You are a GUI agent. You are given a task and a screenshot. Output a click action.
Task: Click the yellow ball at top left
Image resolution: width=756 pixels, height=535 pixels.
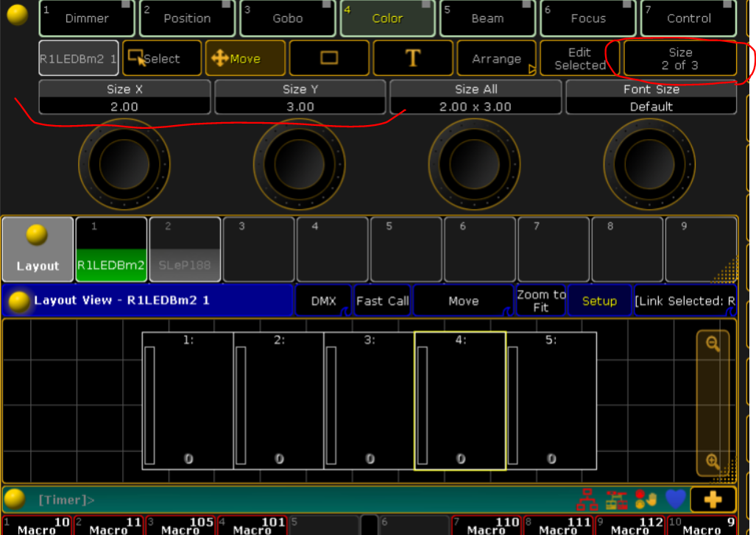click(x=18, y=15)
